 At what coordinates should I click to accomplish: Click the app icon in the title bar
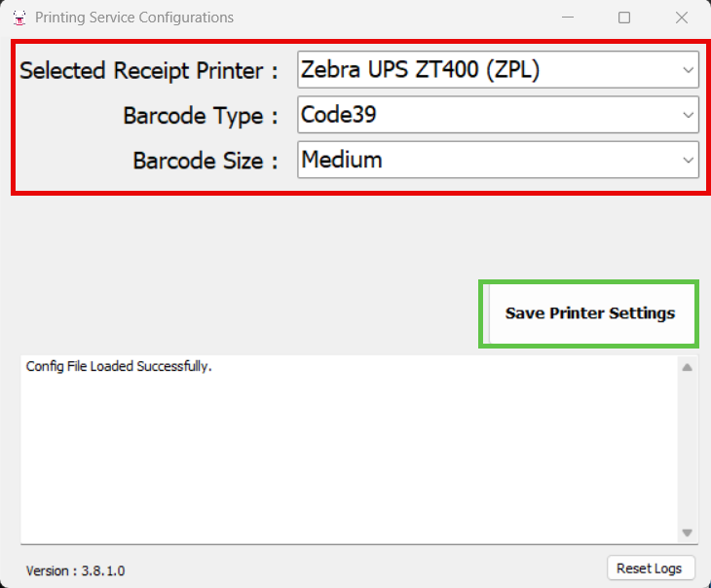click(19, 18)
